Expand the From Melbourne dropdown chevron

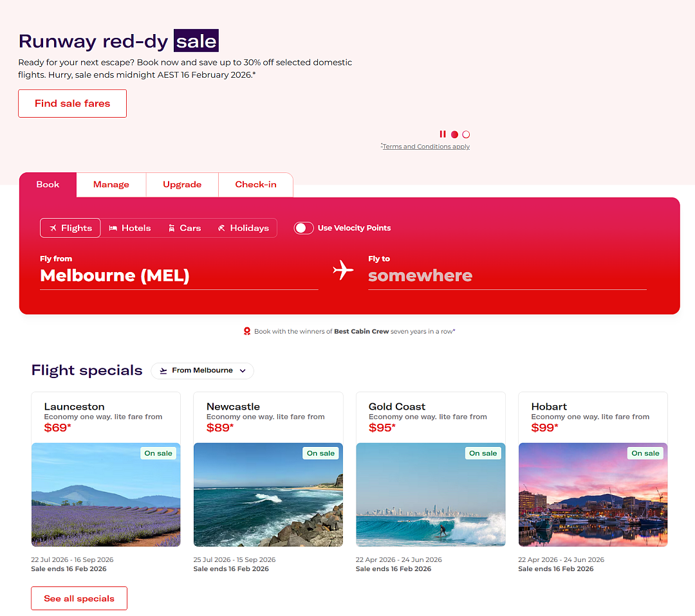pos(243,371)
